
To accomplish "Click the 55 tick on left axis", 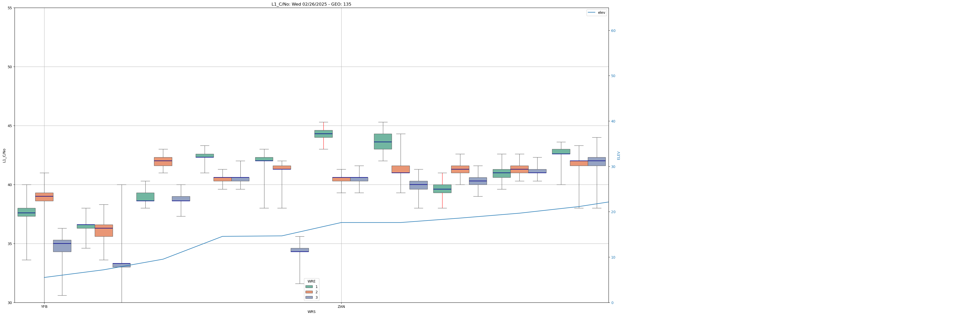I will point(9,8).
